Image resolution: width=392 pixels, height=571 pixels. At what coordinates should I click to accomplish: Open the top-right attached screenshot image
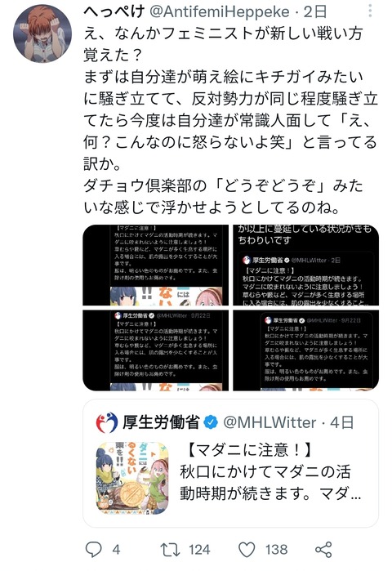[305, 265]
